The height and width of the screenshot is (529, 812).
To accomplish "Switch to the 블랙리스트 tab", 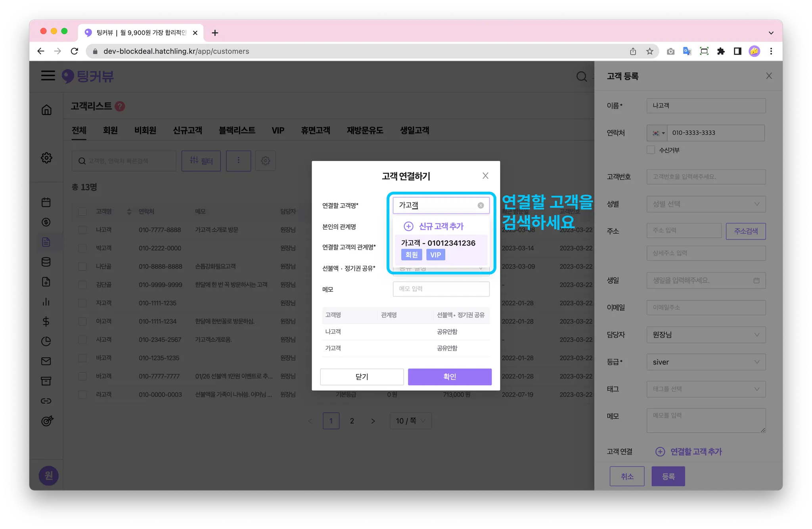I will (x=237, y=130).
